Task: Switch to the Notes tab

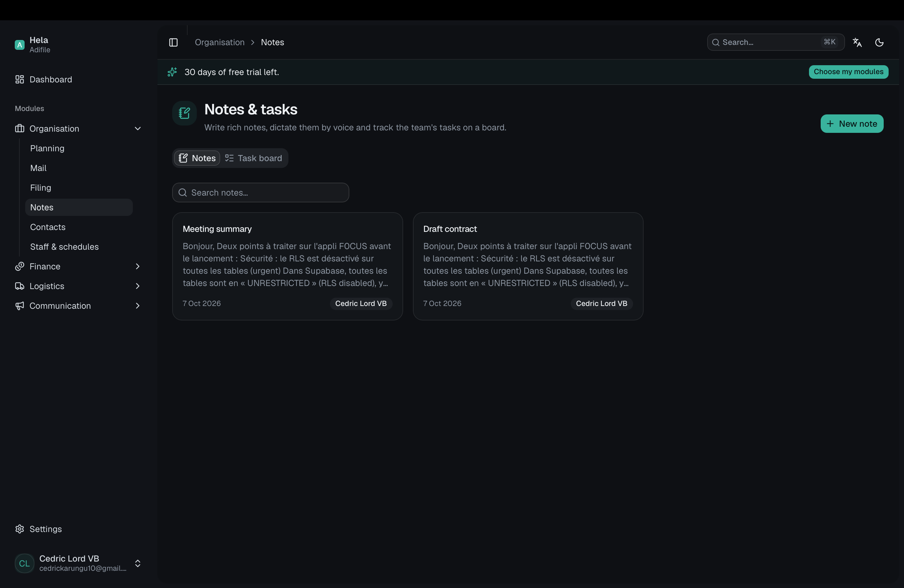Action: 197,158
